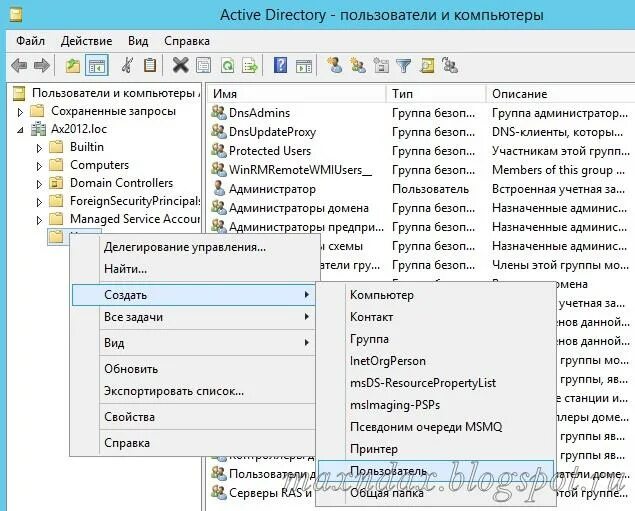Image resolution: width=635 pixels, height=511 pixels.
Task: Click the DnsAdmins group icon
Action: [219, 113]
